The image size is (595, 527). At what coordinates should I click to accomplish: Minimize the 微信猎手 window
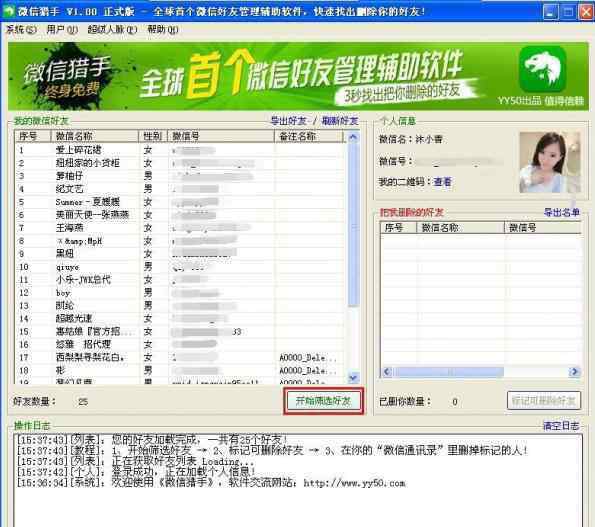(x=550, y=11)
